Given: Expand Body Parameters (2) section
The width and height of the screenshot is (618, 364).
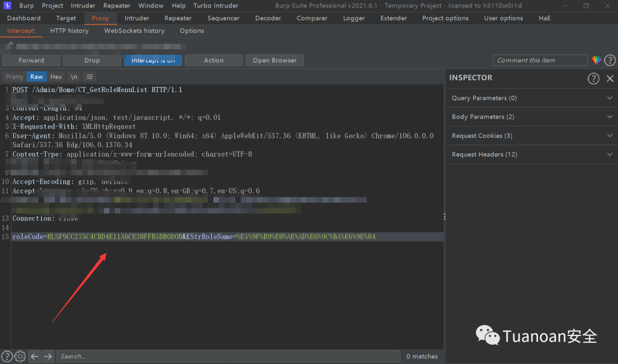Looking at the screenshot, I should coord(532,117).
